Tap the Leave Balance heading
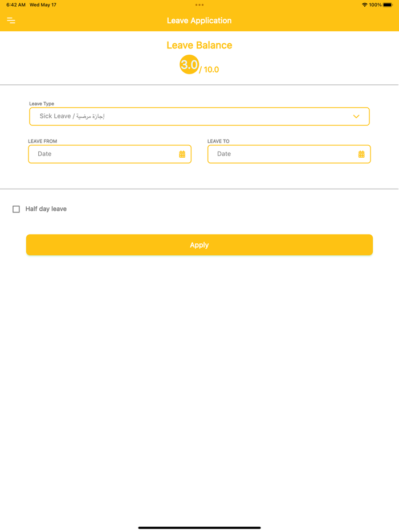The height and width of the screenshot is (532, 399). pyautogui.click(x=199, y=46)
